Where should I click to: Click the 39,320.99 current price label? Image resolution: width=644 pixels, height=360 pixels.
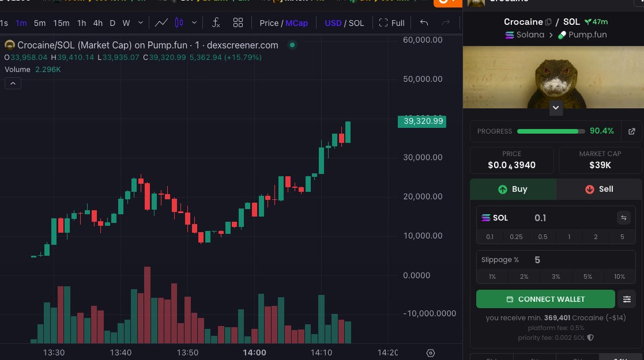[x=422, y=121]
